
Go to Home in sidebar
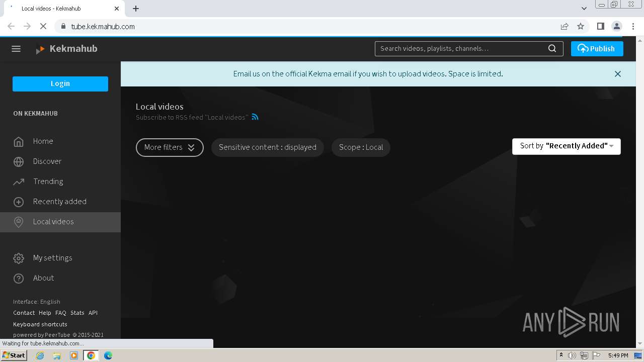pos(60,141)
